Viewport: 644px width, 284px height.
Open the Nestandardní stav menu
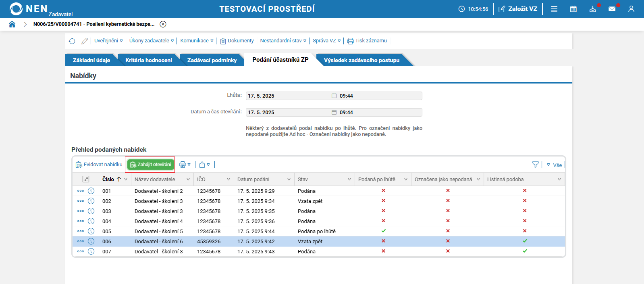pos(283,41)
